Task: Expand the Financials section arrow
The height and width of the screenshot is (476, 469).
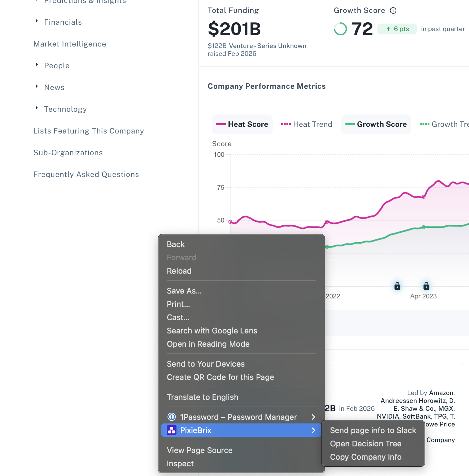Action: pos(37,21)
